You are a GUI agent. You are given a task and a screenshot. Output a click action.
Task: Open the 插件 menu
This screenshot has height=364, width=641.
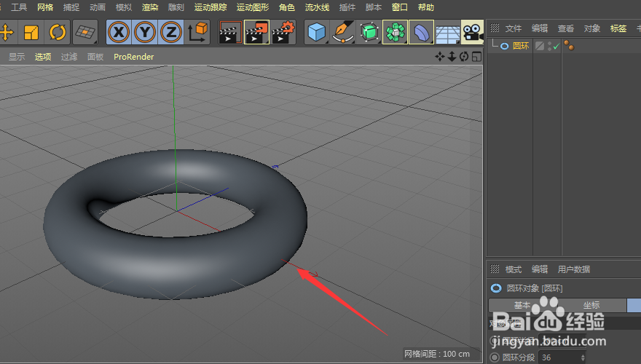point(347,7)
